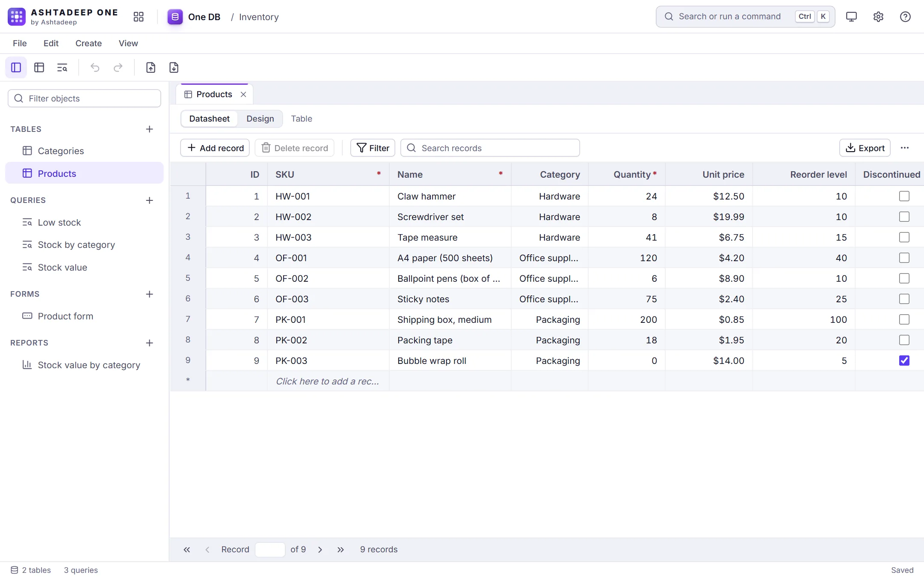924x578 pixels.
Task: Check Discontinued for Tape measure
Action: (904, 237)
